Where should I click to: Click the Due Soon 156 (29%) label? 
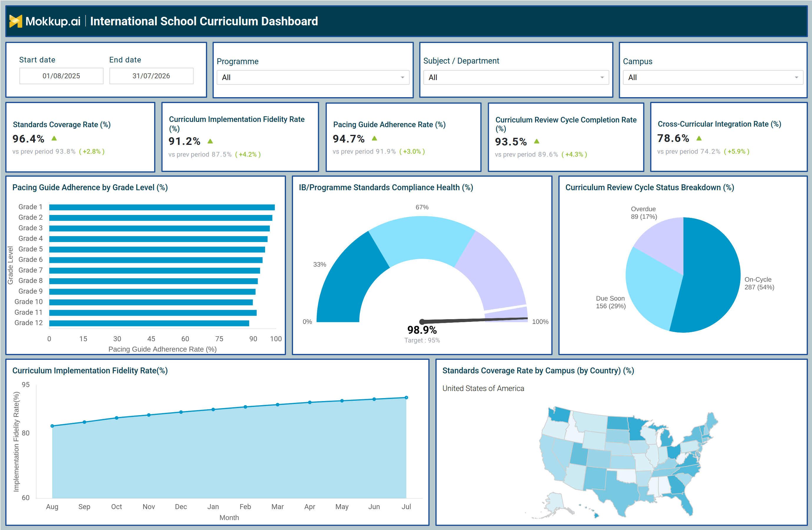pos(611,302)
